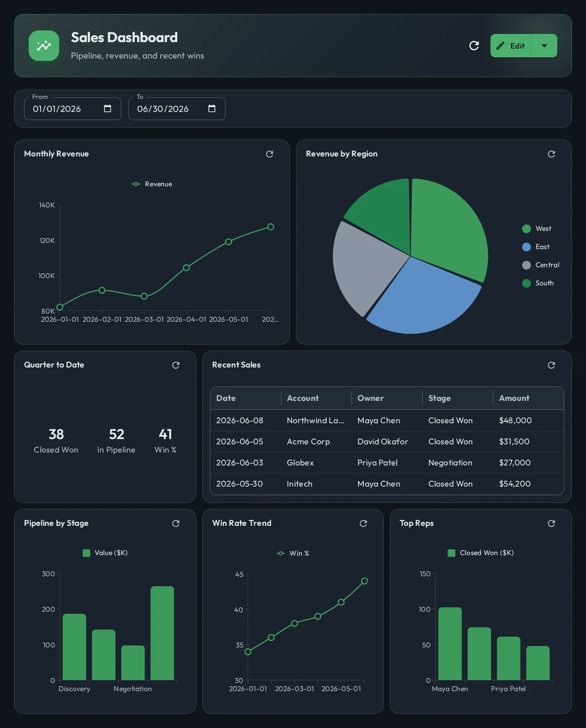Screen dimensions: 586x728
Task: Click the Northwind La... account cell
Action: pyautogui.click(x=316, y=420)
